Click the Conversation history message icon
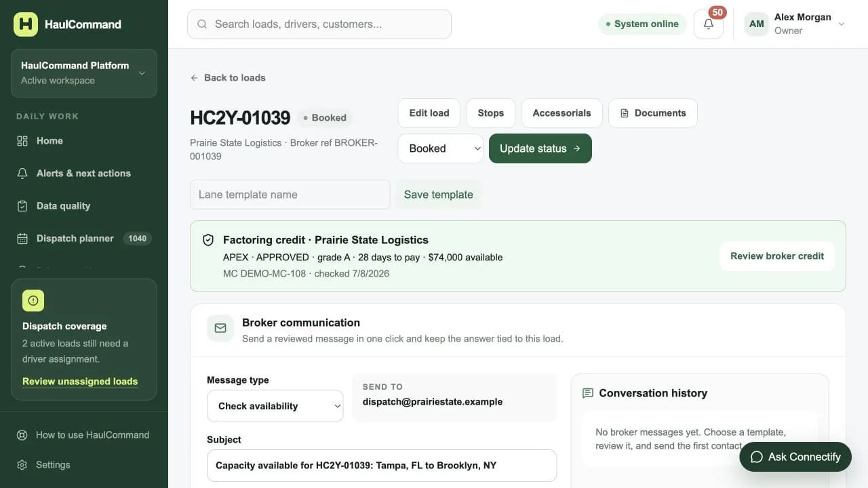 pyautogui.click(x=588, y=393)
